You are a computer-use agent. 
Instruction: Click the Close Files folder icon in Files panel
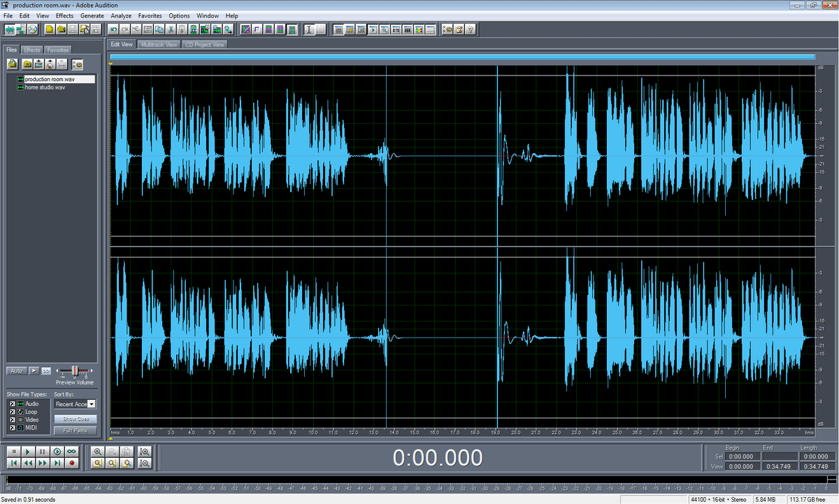click(27, 64)
